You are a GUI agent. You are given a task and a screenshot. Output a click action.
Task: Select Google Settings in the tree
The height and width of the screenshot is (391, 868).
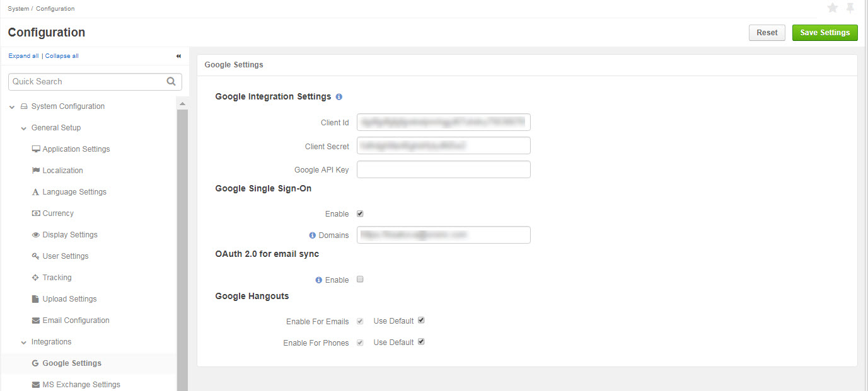click(72, 363)
